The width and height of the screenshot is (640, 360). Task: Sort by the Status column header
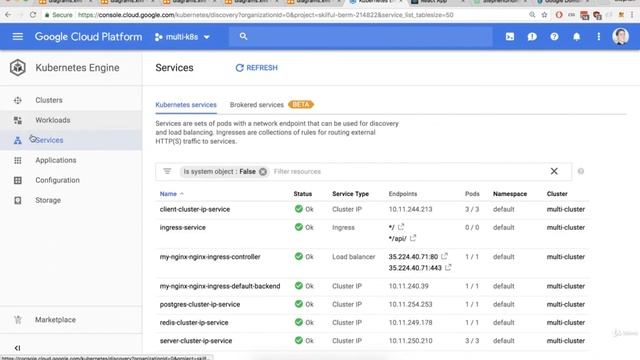[302, 194]
